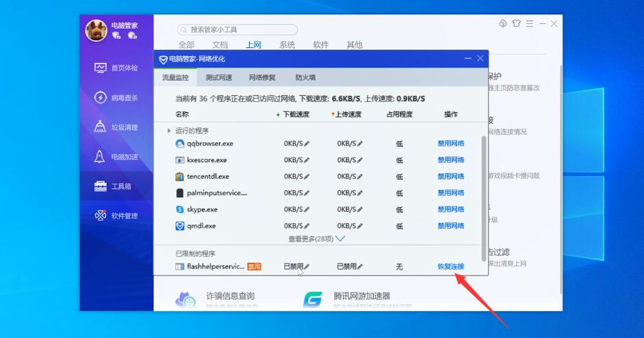Image resolution: width=644 pixels, height=338 pixels.
Task: Edit download speed limit for skype.exe
Action: click(307, 209)
